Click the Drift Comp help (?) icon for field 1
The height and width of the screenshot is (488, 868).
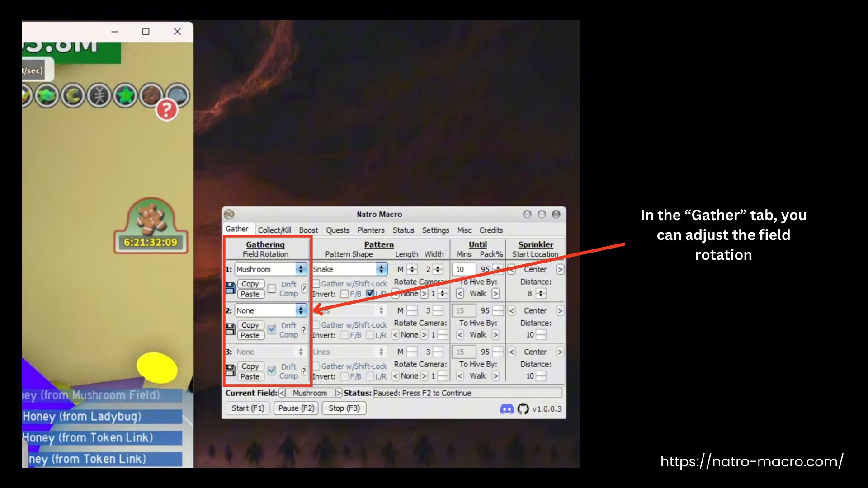[303, 288]
